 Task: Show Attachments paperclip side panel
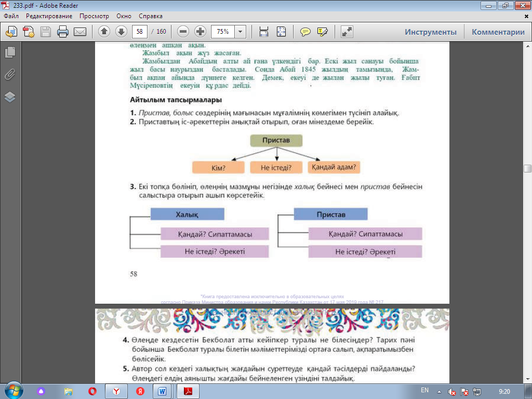[10, 74]
